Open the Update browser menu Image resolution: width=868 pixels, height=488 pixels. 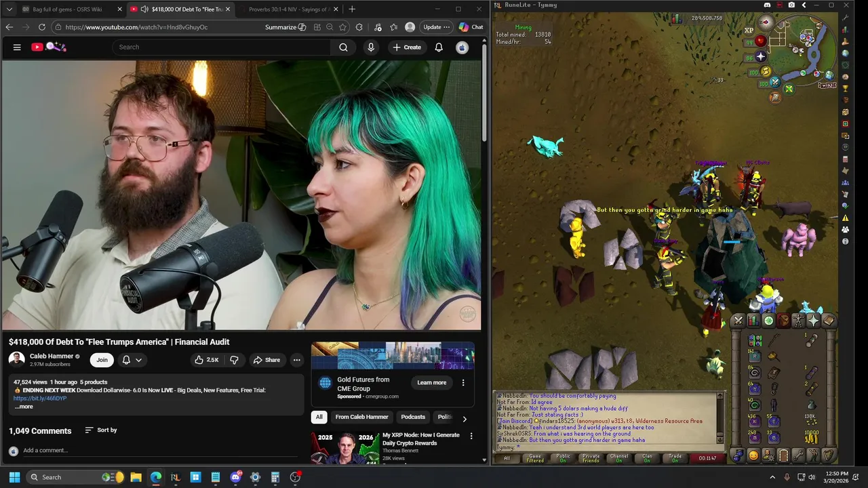[436, 27]
